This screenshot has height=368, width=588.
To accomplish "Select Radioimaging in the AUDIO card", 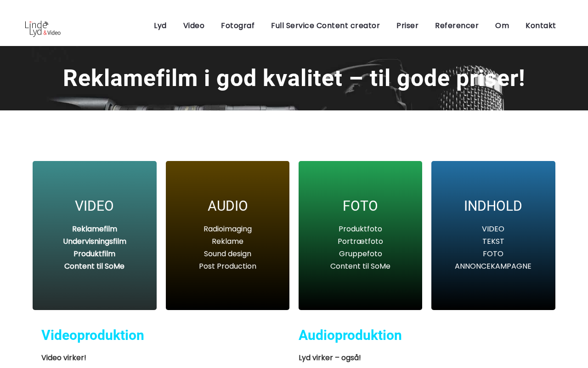I will [x=228, y=229].
